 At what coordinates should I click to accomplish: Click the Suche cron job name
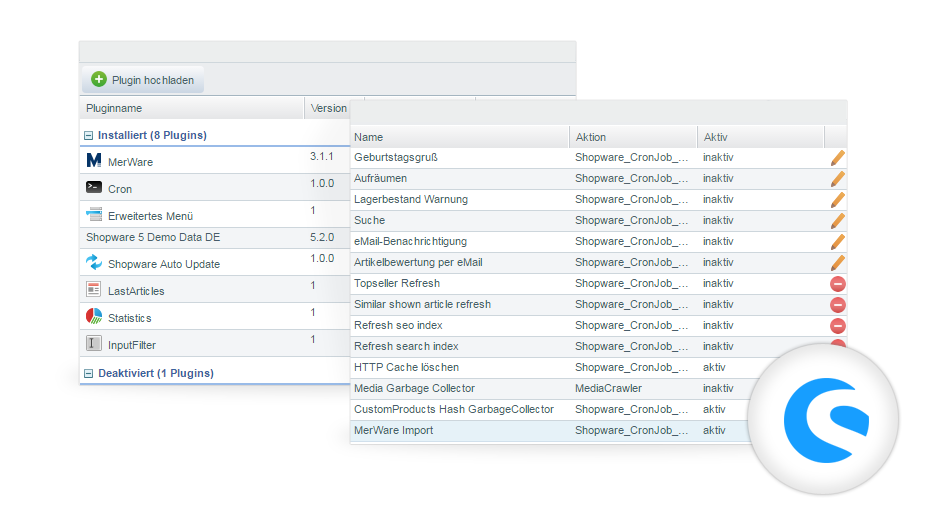370,221
